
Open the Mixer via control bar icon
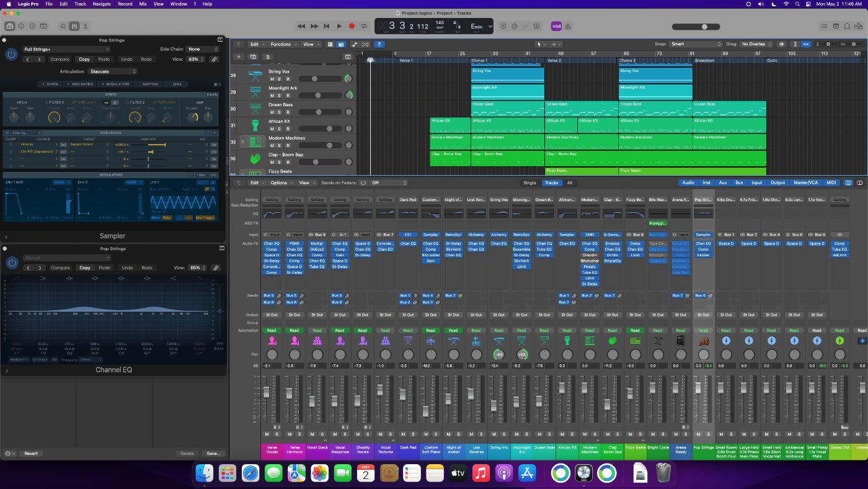pyautogui.click(x=74, y=26)
